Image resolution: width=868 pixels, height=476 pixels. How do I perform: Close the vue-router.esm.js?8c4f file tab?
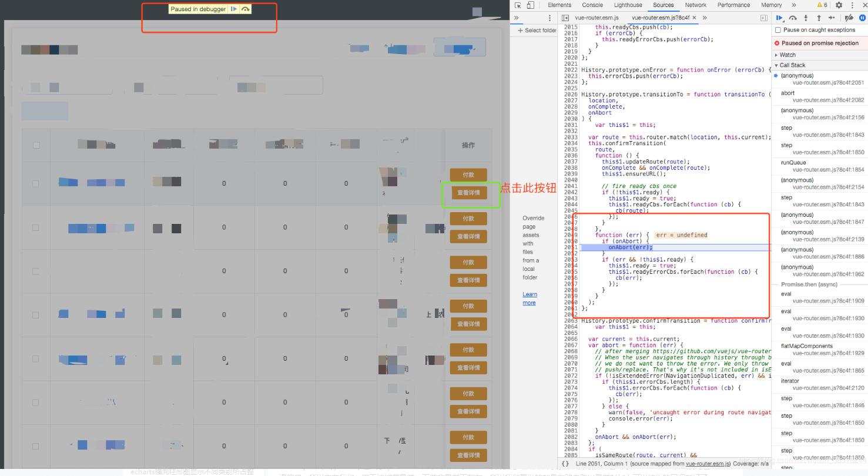694,18
